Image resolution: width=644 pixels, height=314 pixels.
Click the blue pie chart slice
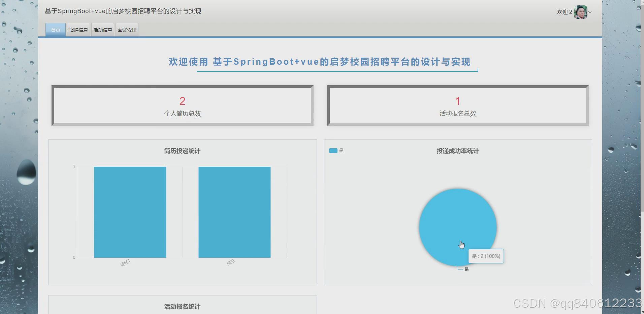click(x=458, y=227)
